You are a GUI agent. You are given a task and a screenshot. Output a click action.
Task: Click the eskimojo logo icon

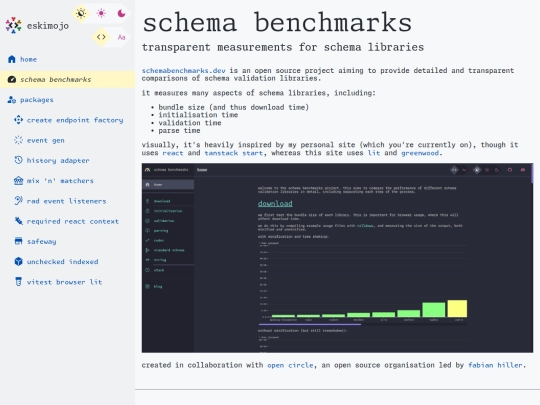pos(13,25)
